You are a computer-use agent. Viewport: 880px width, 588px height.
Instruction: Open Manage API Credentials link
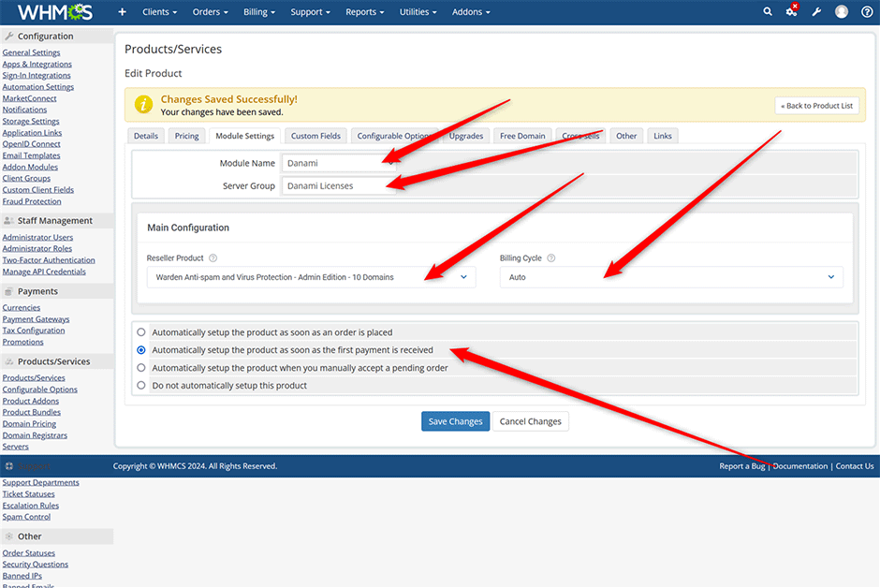(x=44, y=272)
